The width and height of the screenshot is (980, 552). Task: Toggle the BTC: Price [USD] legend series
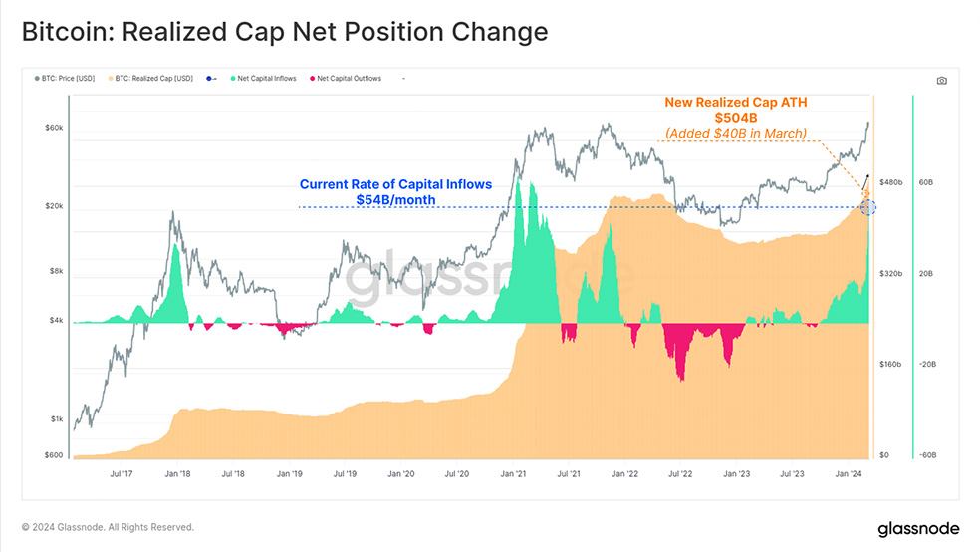(69, 78)
